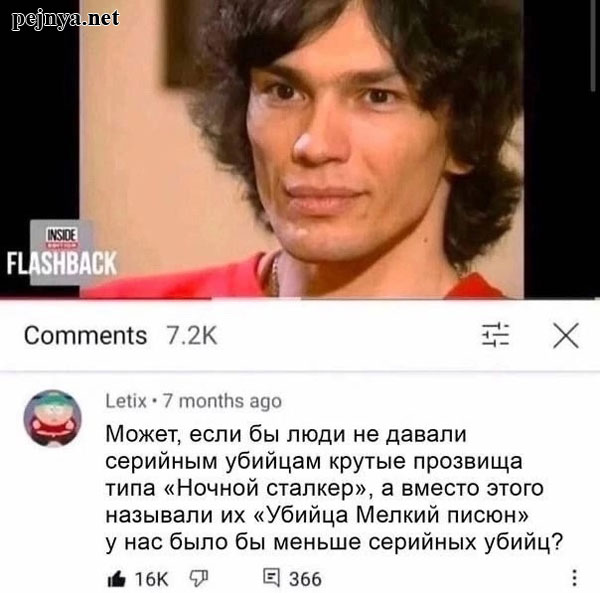The image size is (600, 593).
Task: Click the 16K like count
Action: 152,579
